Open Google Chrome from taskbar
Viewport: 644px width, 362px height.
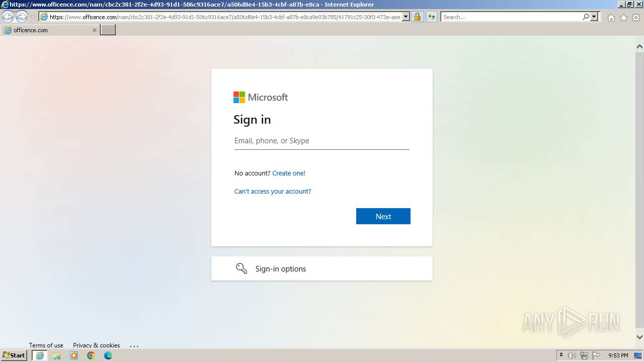coord(91,355)
